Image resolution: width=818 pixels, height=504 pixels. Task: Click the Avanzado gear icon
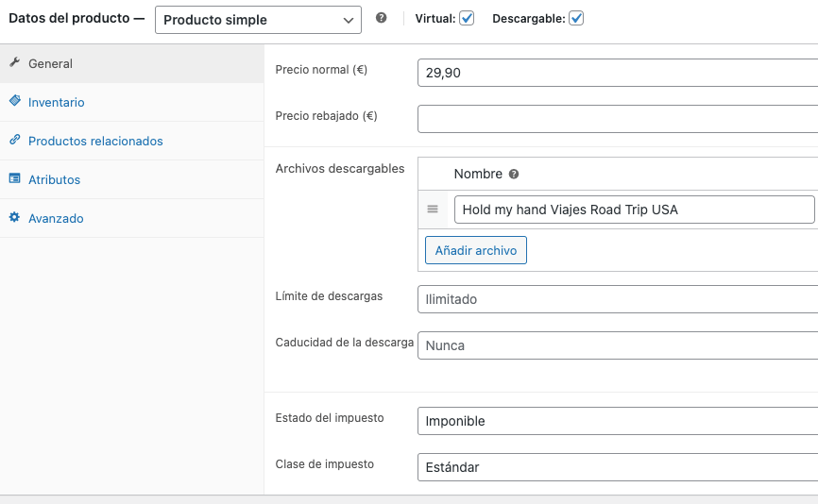pyautogui.click(x=14, y=217)
